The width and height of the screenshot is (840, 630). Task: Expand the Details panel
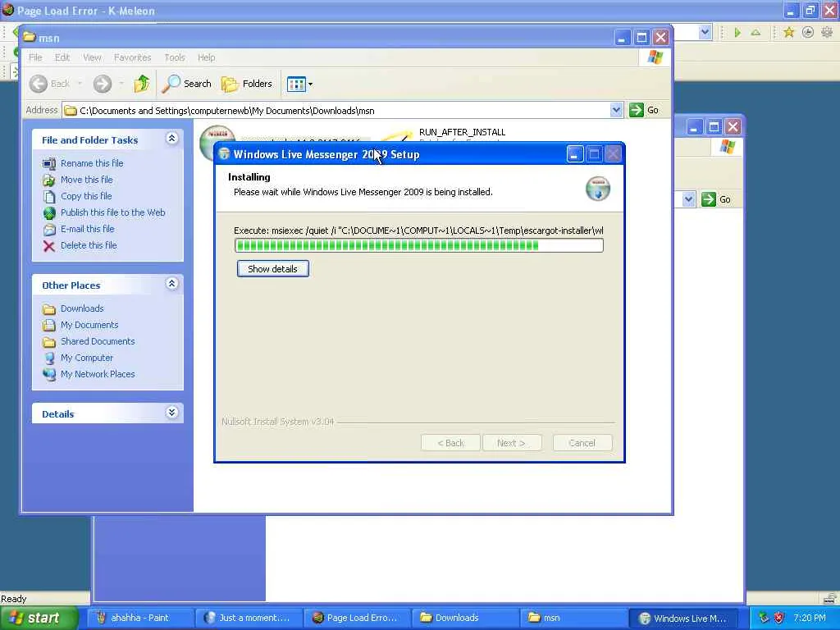click(x=171, y=413)
